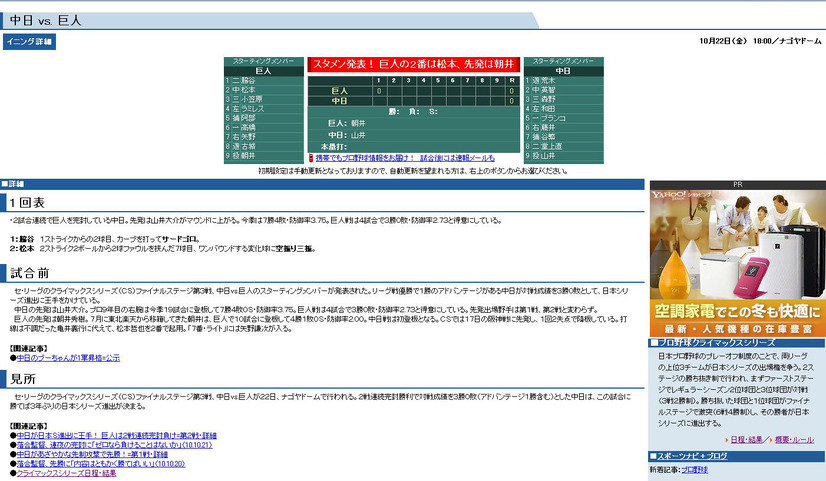The image size is (826, 481).
Task: Open the イニング詳細 button
Action: coord(30,42)
